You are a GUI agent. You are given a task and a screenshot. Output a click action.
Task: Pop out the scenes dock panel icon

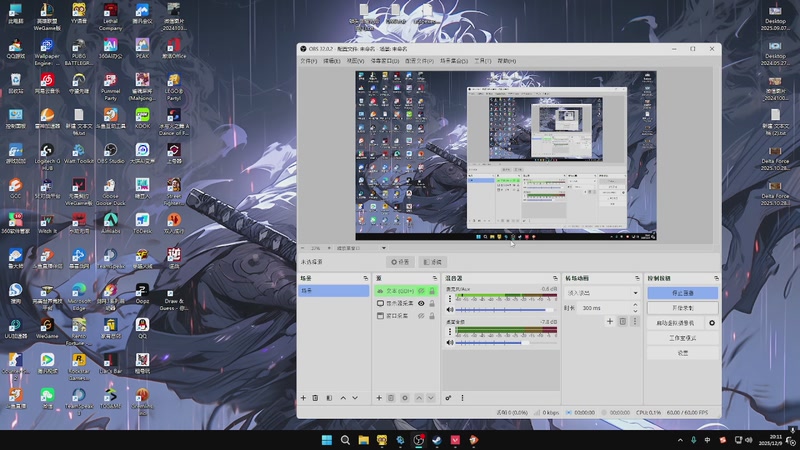click(x=365, y=278)
